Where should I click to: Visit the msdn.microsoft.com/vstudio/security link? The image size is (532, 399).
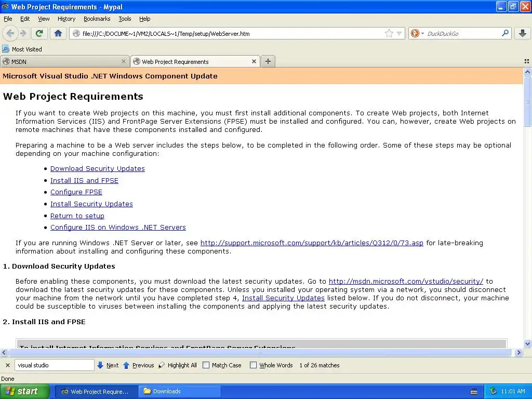(x=406, y=281)
